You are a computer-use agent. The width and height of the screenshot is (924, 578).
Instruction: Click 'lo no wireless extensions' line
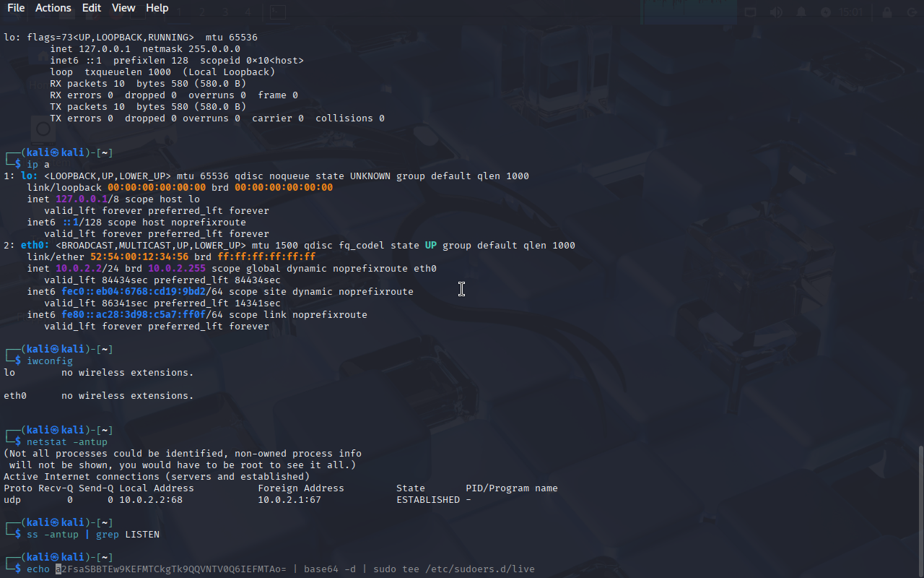99,373
